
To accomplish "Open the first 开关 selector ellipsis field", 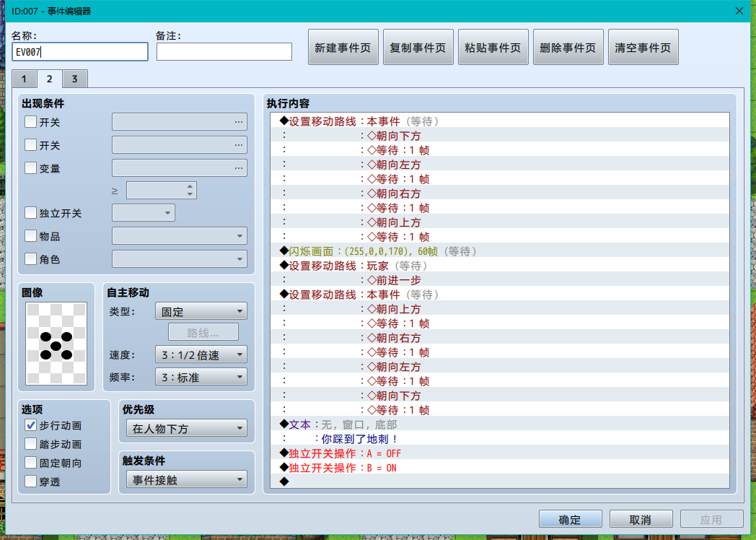I will point(180,121).
